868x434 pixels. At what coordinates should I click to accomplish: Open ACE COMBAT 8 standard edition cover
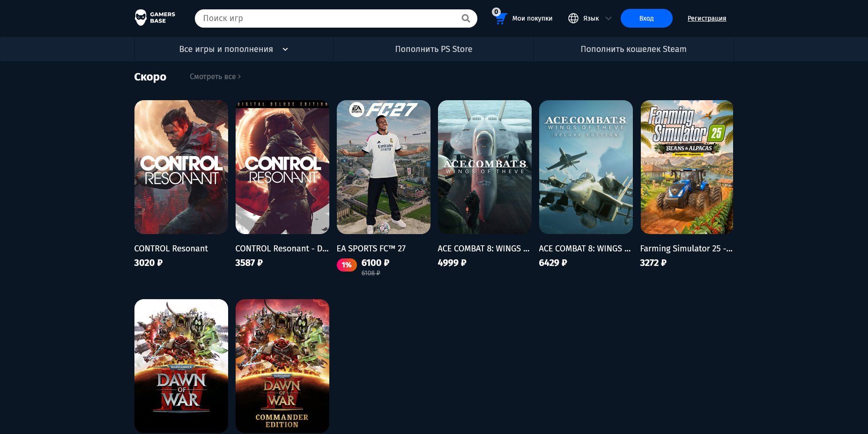click(485, 167)
